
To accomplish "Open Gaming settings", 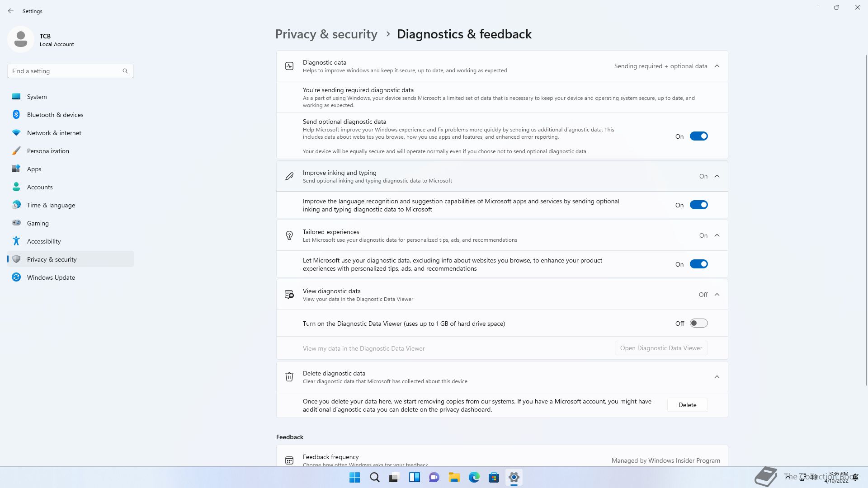I will (71, 223).
